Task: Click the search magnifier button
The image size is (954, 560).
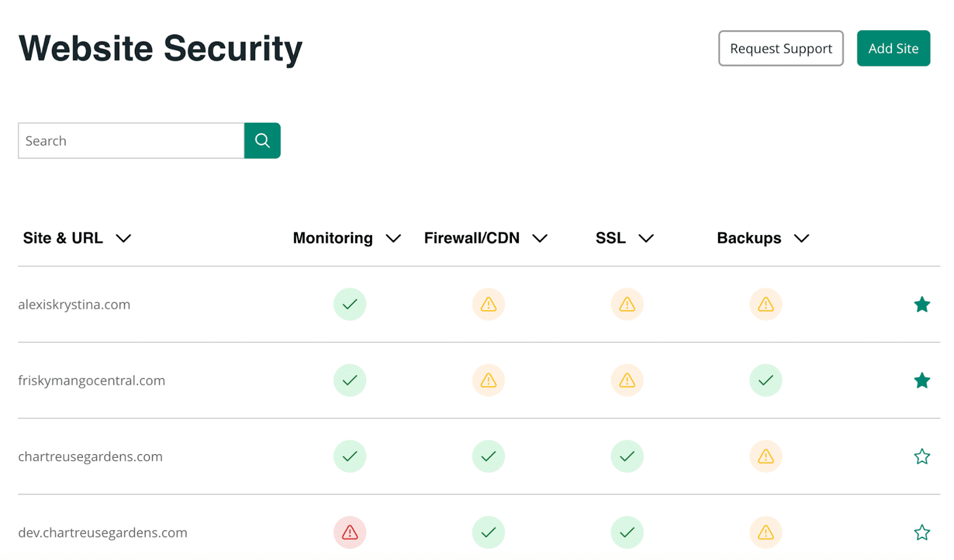Action: click(x=262, y=141)
